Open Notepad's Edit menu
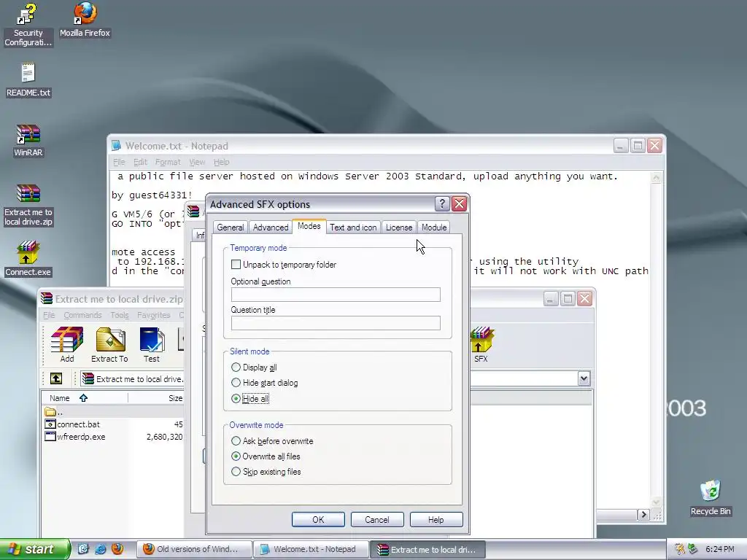 140,162
